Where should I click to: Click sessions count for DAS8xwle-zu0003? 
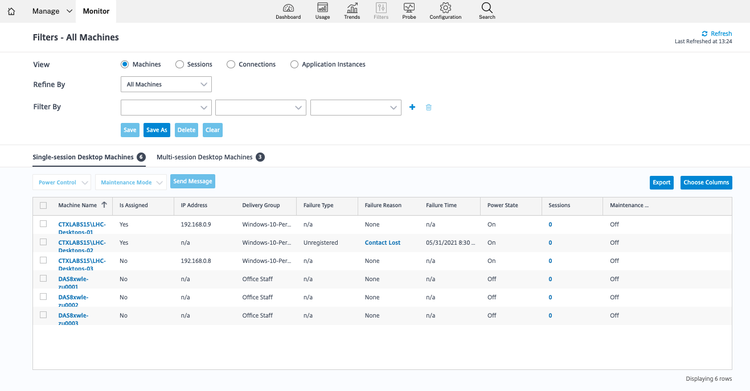(x=550, y=315)
